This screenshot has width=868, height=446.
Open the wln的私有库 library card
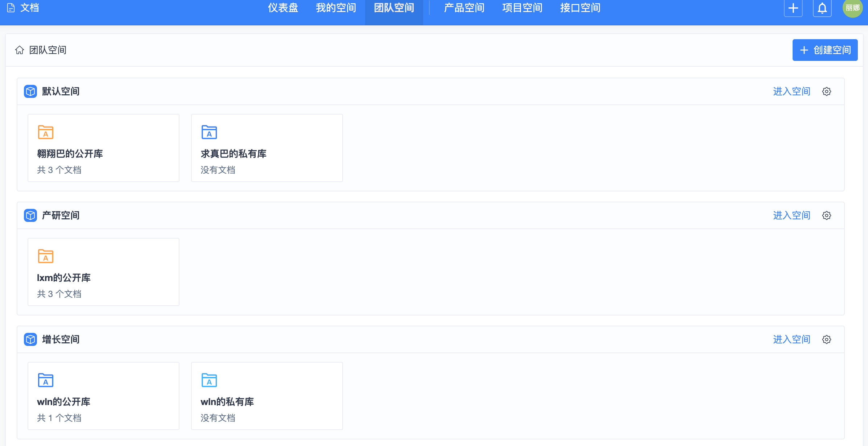[267, 396]
